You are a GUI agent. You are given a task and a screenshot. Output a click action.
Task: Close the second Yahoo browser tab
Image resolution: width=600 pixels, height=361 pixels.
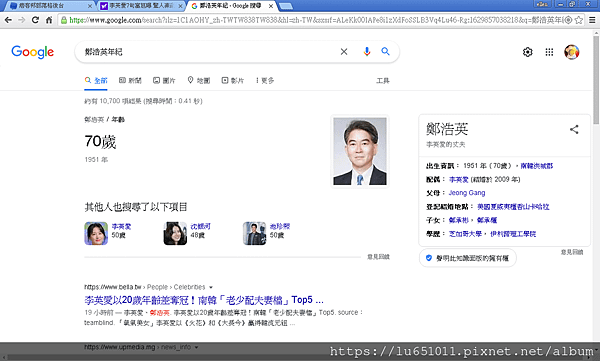click(x=180, y=6)
